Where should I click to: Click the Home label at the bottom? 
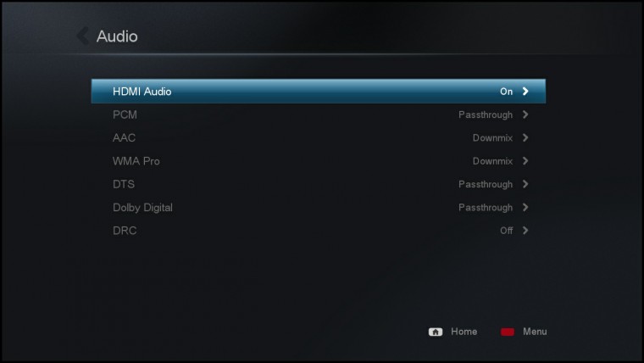pyautogui.click(x=464, y=332)
